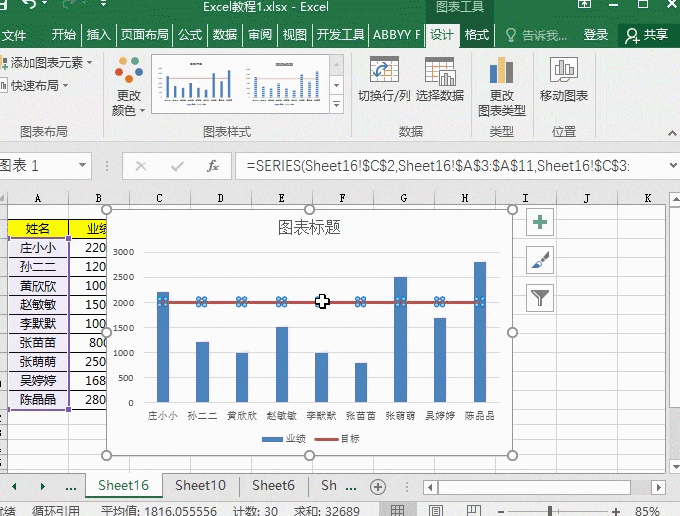Click the horizontal scrollbar left arrow

(430, 487)
